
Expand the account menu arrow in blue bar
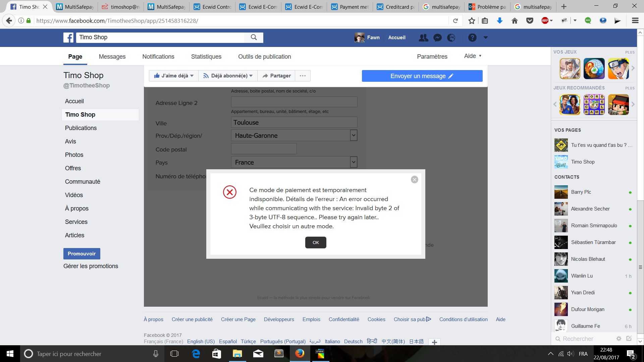click(485, 38)
